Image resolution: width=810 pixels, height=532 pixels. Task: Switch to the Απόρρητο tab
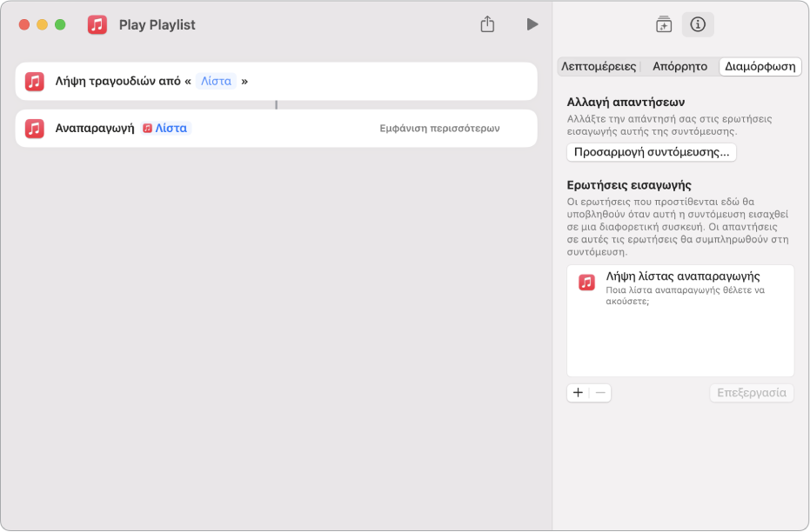[x=679, y=67]
